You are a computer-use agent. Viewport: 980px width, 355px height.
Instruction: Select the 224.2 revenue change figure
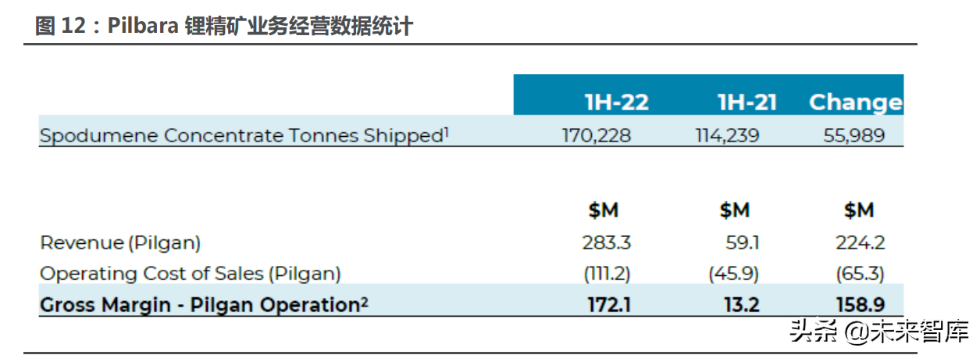[x=861, y=243]
